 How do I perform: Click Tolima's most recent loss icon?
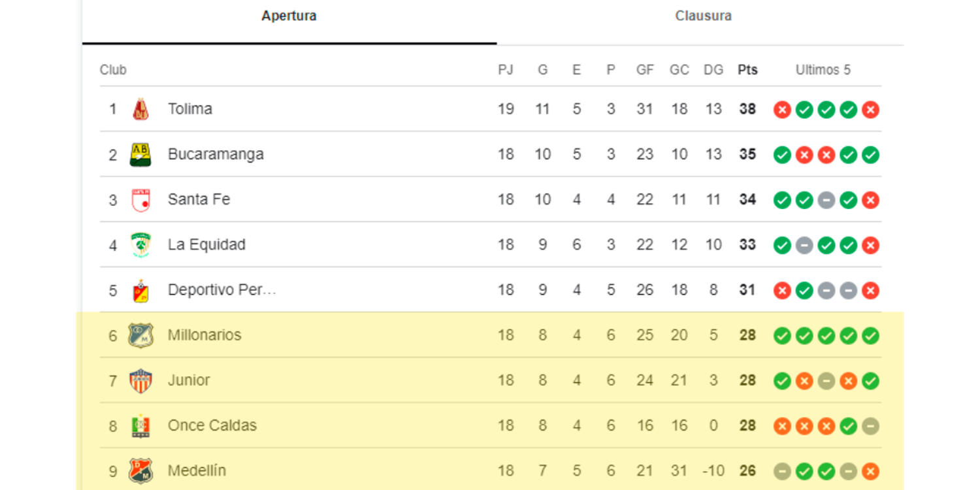pos(870,110)
